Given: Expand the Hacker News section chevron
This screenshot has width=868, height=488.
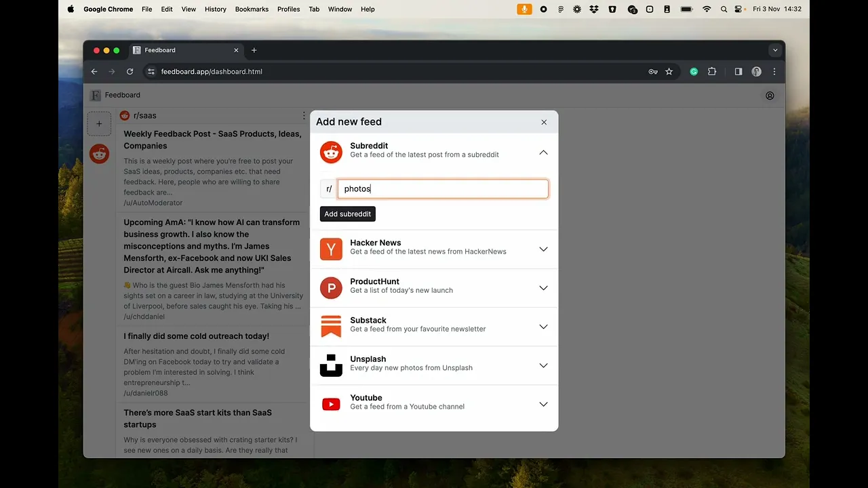Looking at the screenshot, I should [543, 249].
